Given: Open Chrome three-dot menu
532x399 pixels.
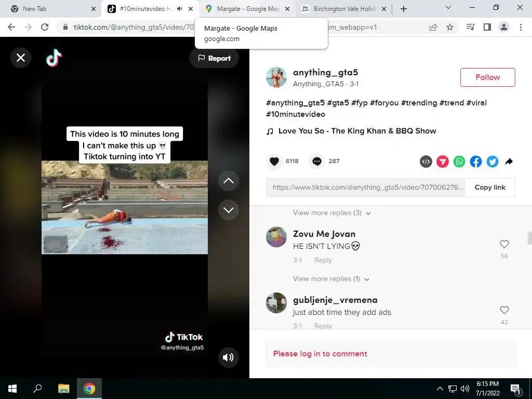Looking at the screenshot, I should [521, 27].
